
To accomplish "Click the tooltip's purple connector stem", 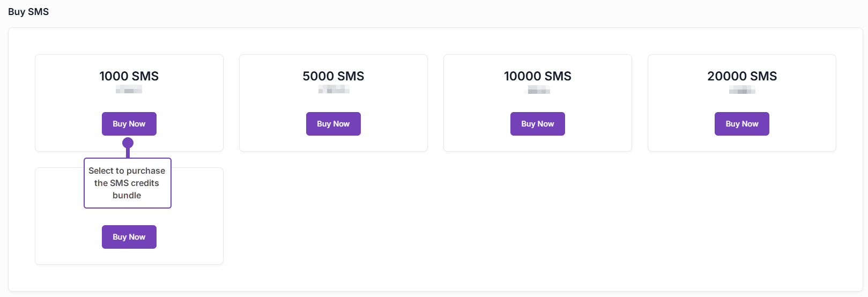I will [128, 153].
